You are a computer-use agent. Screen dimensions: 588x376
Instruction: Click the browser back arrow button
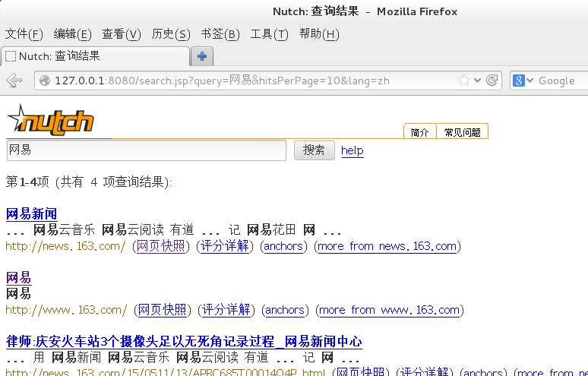click(x=14, y=81)
